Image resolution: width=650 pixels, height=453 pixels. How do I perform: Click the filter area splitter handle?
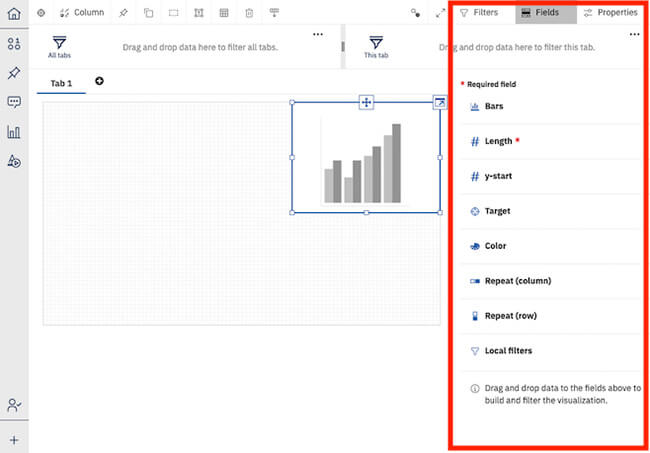pos(343,47)
